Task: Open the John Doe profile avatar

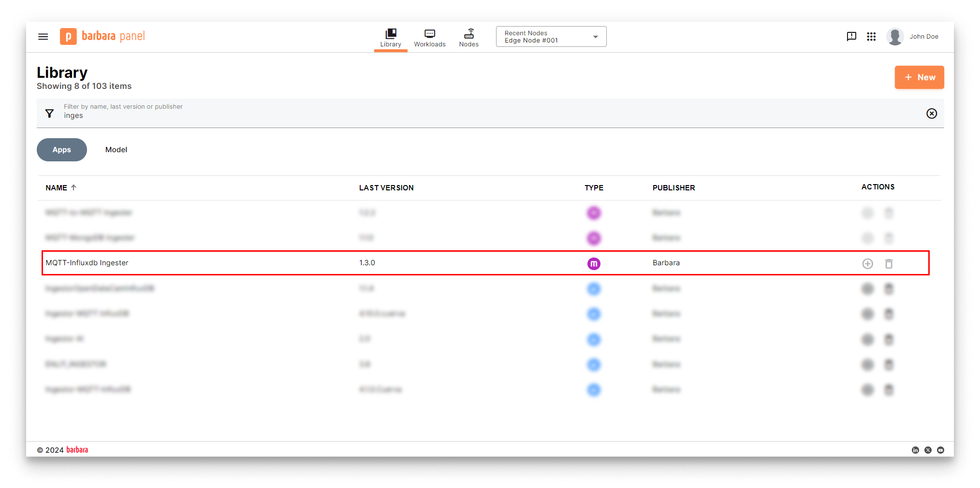Action: 895,36
